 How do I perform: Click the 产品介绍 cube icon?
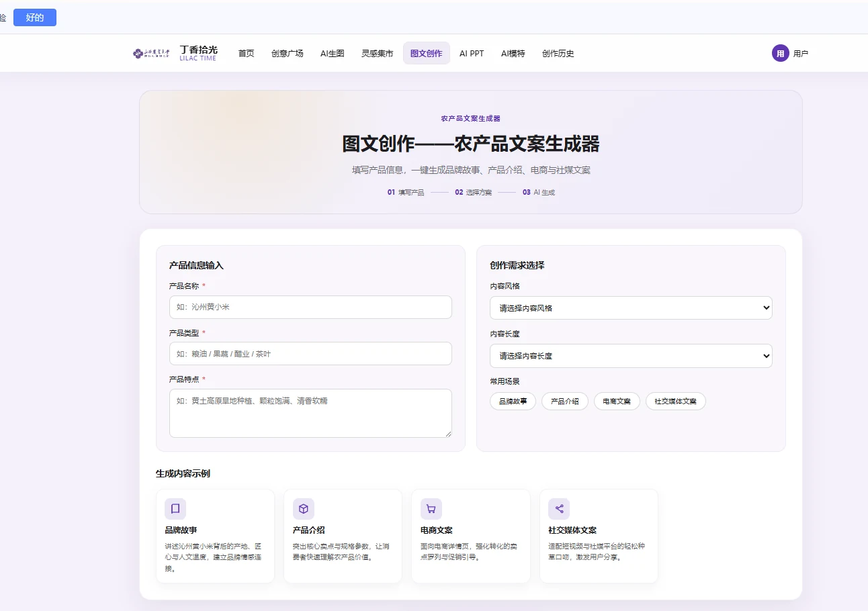pyautogui.click(x=304, y=509)
